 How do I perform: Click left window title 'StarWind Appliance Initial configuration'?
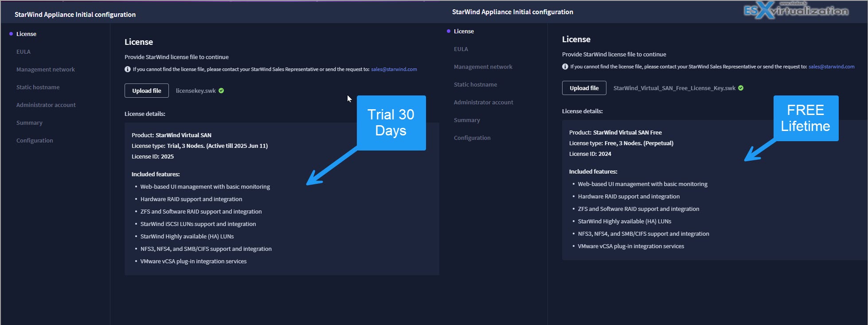[x=75, y=14]
